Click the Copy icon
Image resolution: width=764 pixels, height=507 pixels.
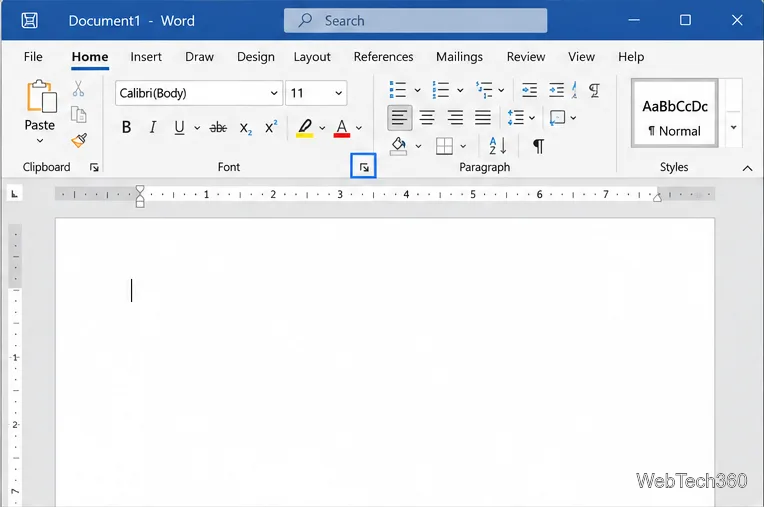[x=78, y=115]
